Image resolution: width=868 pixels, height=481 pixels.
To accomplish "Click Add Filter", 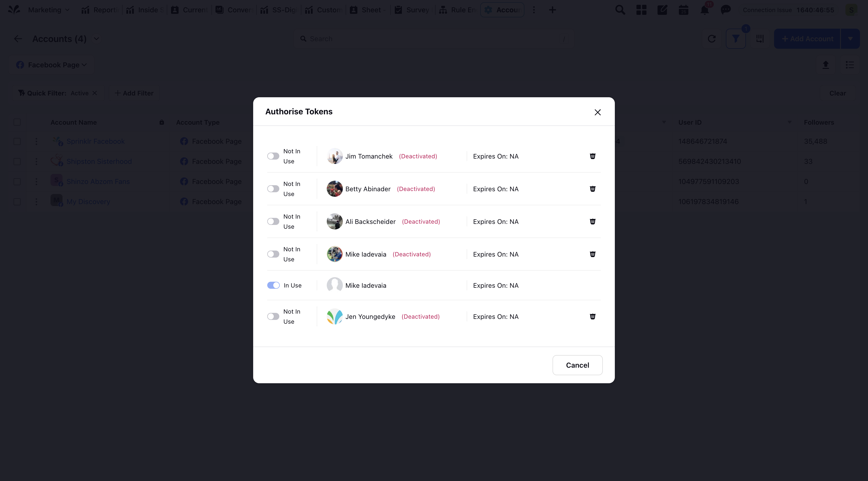I will 134,93.
